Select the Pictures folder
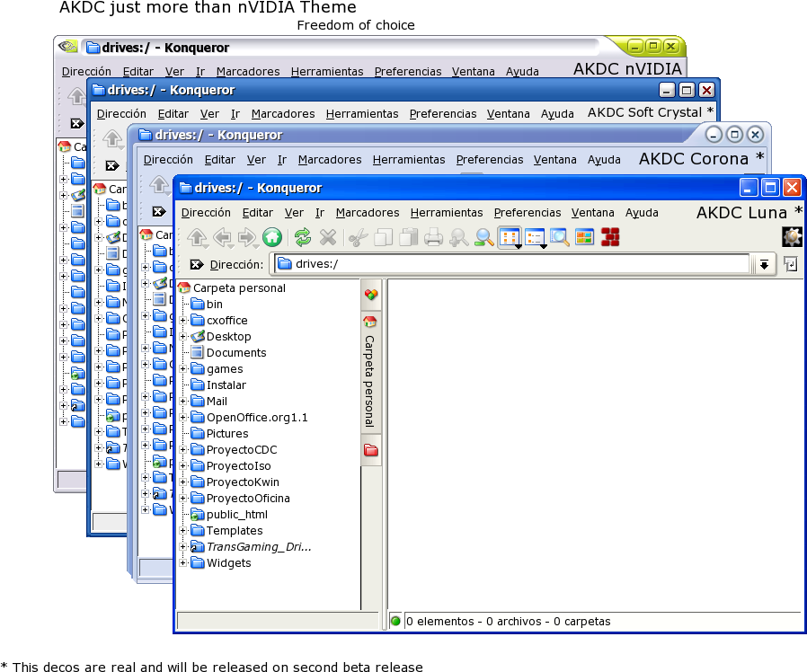The height and width of the screenshot is (672, 807). coord(220,434)
